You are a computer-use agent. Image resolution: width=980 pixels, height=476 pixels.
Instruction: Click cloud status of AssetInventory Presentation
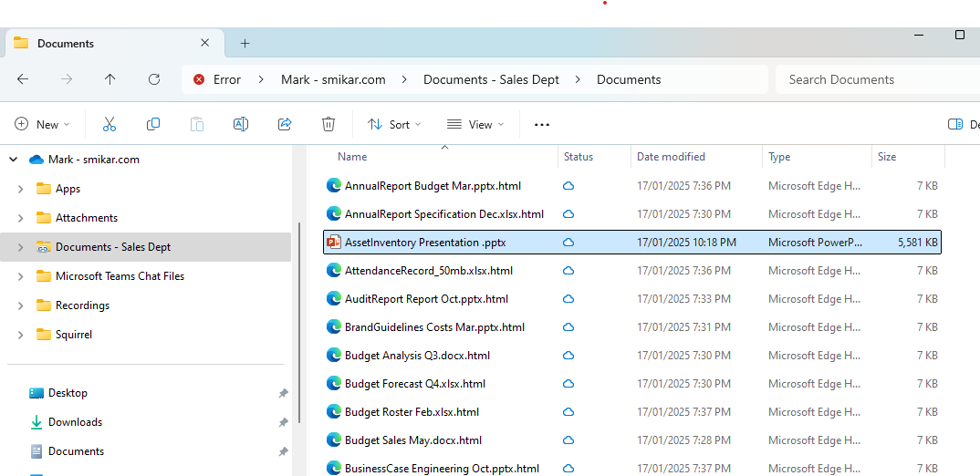(x=568, y=243)
